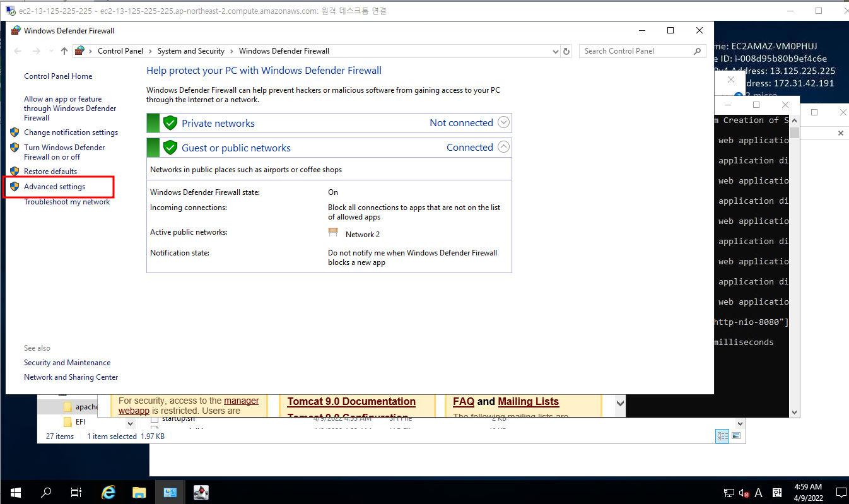This screenshot has height=504, width=849.
Task: Click '27 items' in Explorer status bar
Action: (60, 437)
